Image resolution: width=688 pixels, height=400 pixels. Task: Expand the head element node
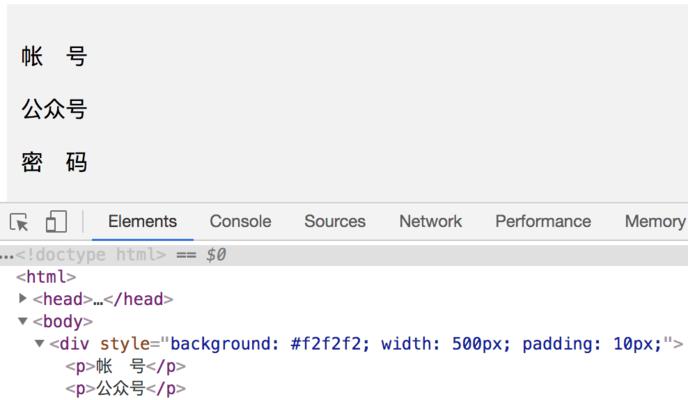(x=23, y=299)
